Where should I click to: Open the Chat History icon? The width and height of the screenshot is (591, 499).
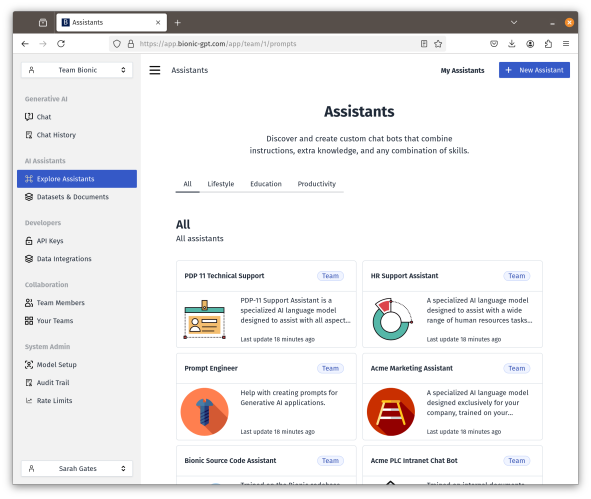pyautogui.click(x=29, y=135)
